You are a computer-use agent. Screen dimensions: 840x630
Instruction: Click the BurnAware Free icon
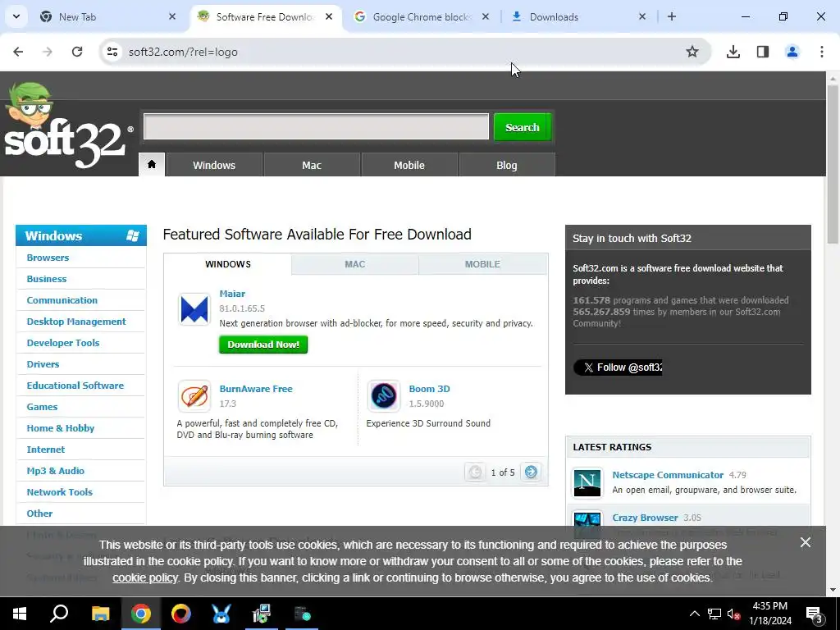(194, 396)
